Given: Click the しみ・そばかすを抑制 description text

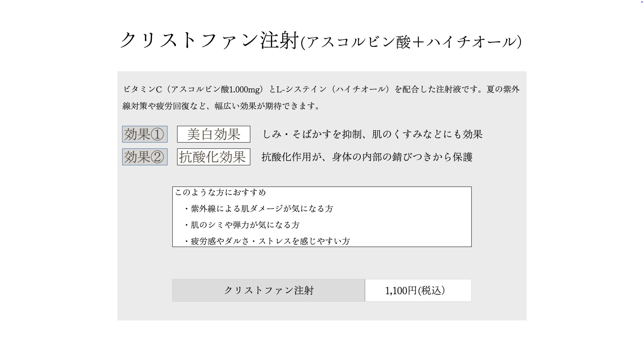Looking at the screenshot, I should tap(372, 134).
